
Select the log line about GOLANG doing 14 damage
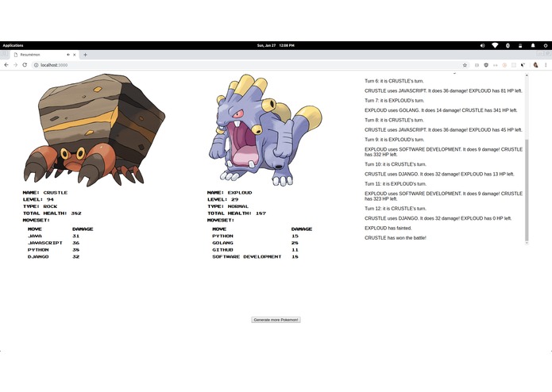click(441, 110)
